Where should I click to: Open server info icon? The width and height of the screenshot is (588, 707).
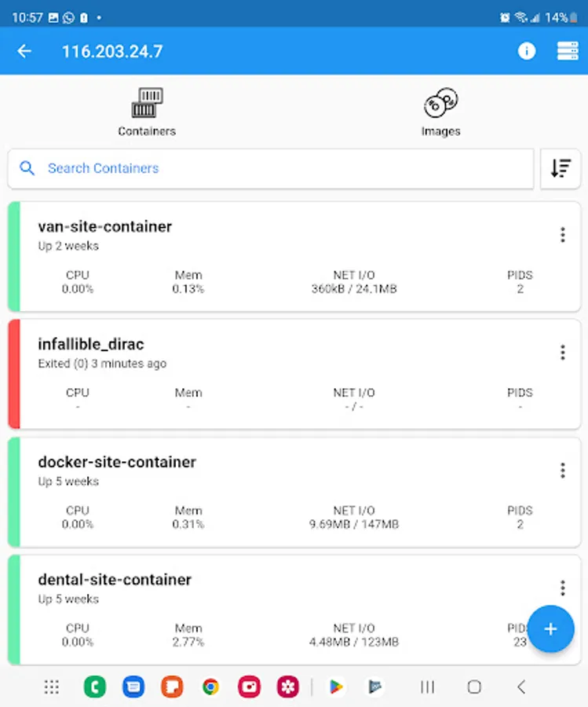(x=526, y=51)
